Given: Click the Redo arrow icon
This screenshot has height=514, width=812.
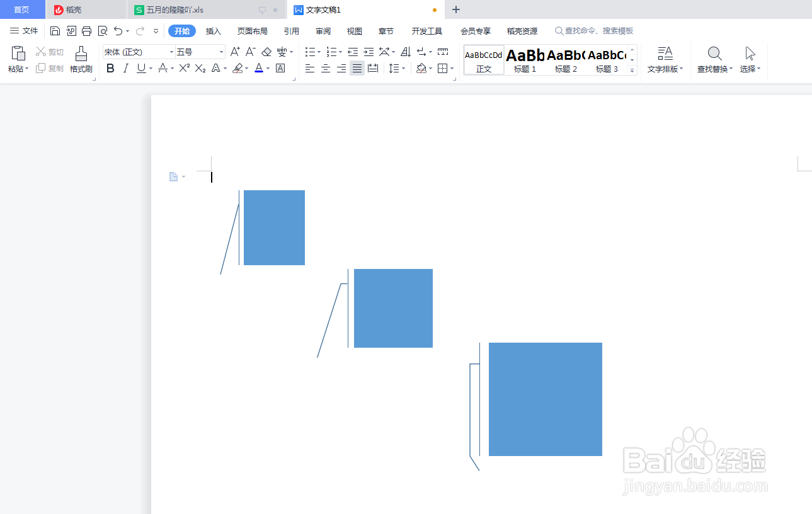Looking at the screenshot, I should (x=140, y=31).
